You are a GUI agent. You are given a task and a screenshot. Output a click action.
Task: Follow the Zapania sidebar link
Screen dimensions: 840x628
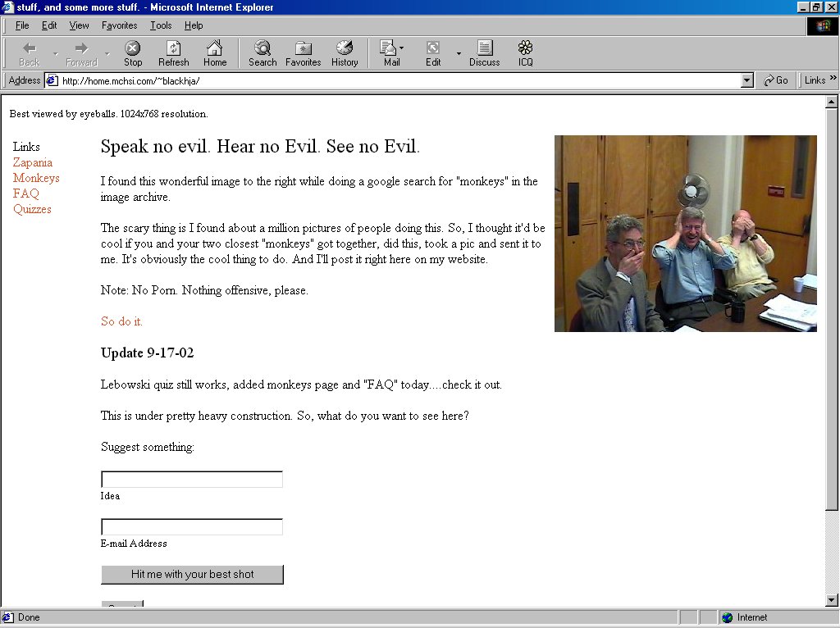pyautogui.click(x=33, y=162)
